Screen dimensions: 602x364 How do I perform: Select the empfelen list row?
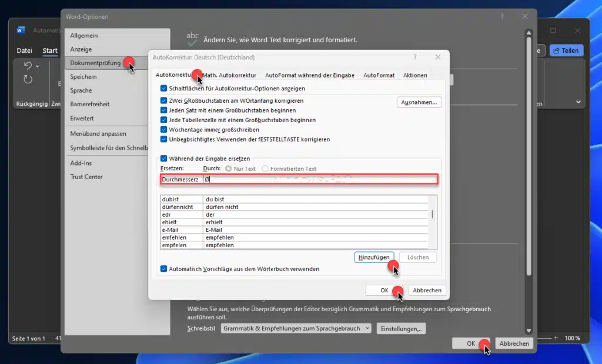[295, 245]
